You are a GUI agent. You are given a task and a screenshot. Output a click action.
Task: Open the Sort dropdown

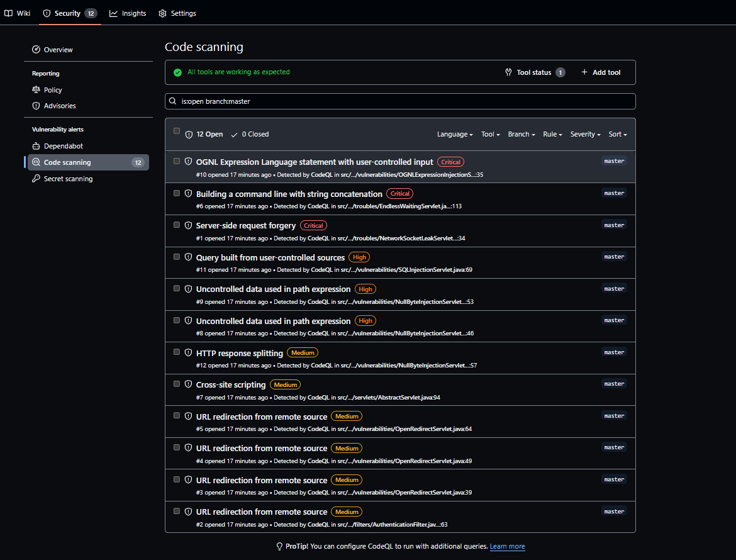[x=617, y=134]
